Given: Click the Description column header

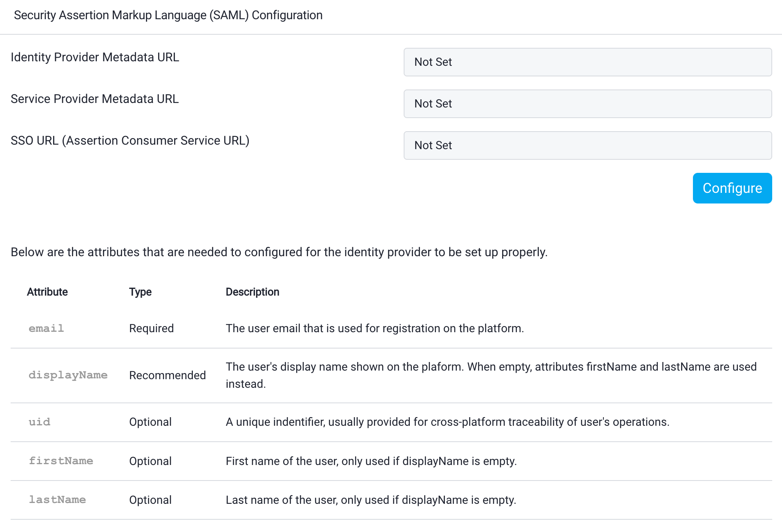Looking at the screenshot, I should 252,292.
